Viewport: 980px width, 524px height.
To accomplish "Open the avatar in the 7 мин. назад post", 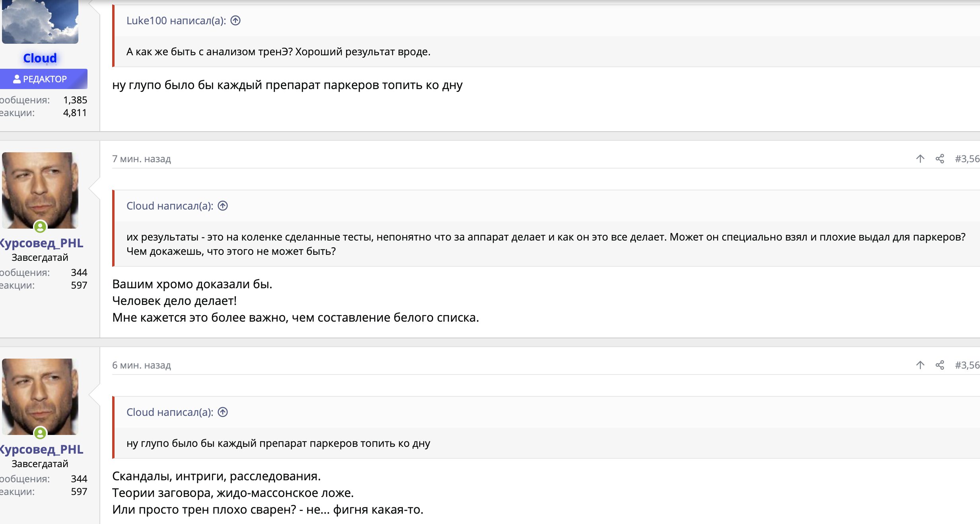I will click(x=40, y=190).
